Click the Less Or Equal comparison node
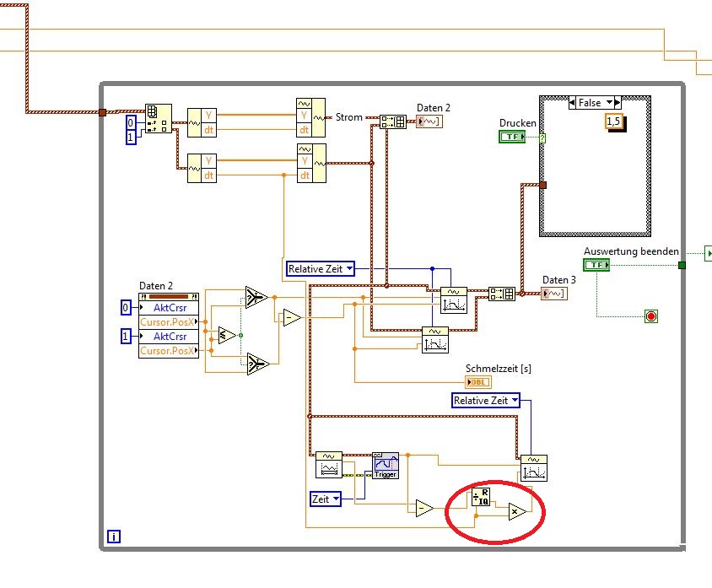 (227, 336)
